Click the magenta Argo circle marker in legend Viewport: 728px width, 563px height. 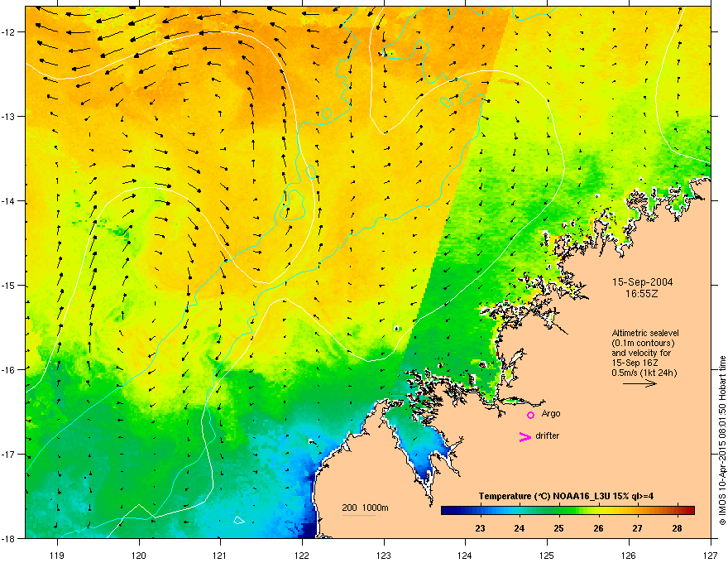530,415
